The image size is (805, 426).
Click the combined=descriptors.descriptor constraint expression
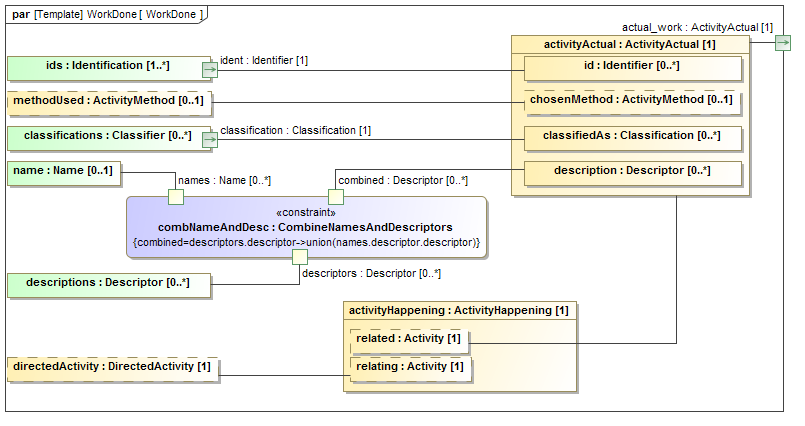point(306,242)
